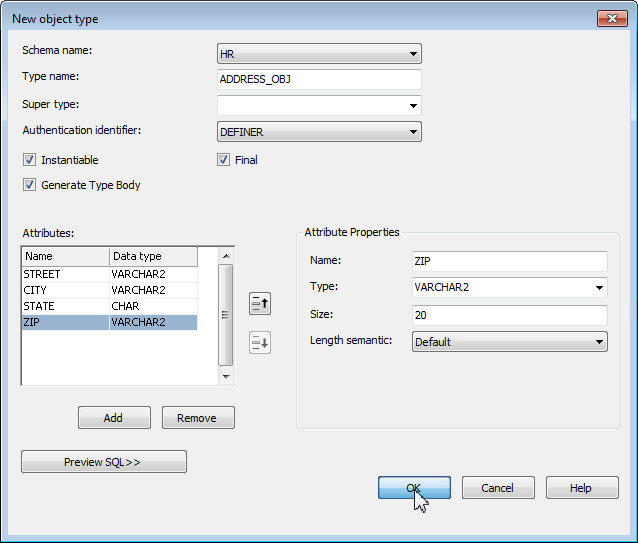Move selected attribute down icon
Screen dimensions: 638x543
click(260, 343)
